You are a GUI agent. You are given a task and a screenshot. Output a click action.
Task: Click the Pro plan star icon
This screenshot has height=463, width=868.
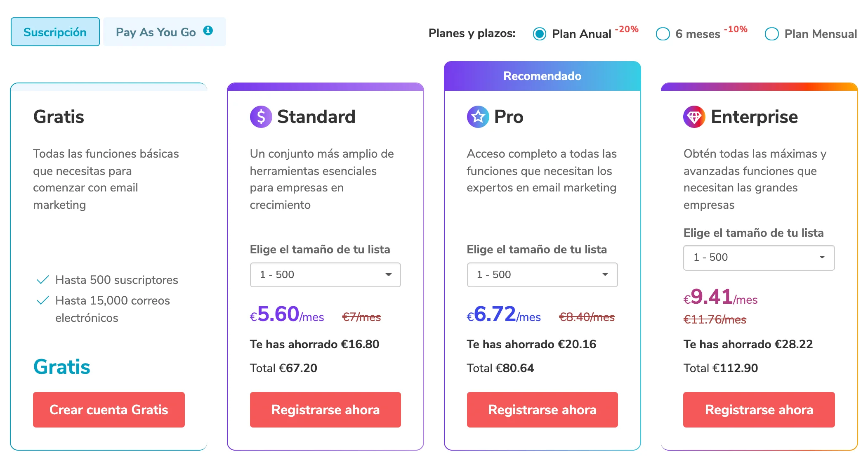478,117
